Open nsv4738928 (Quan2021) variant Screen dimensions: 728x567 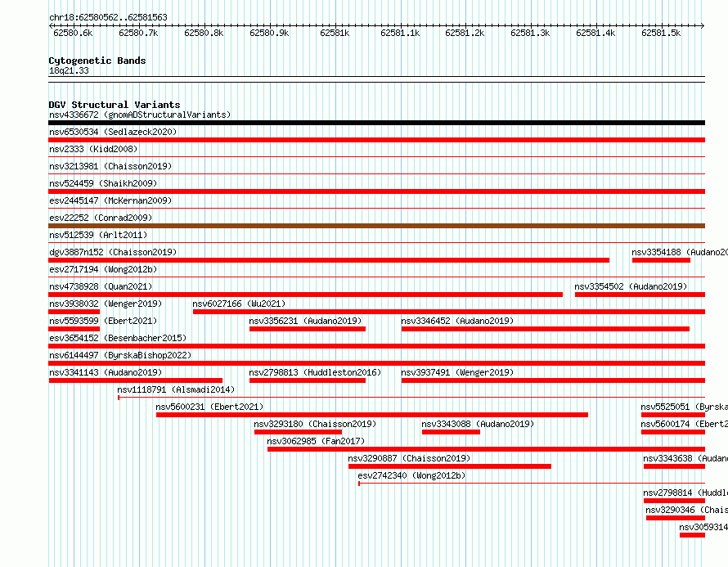click(x=101, y=286)
